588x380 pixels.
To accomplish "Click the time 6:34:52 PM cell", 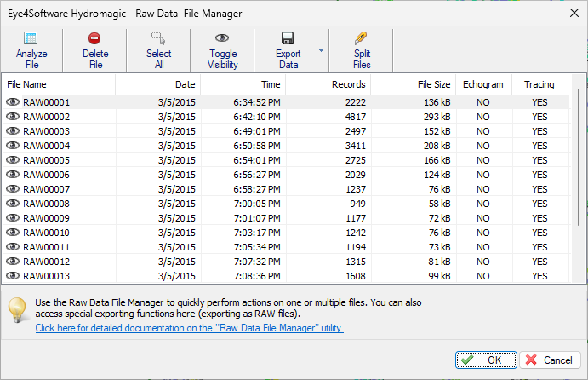I will (257, 102).
